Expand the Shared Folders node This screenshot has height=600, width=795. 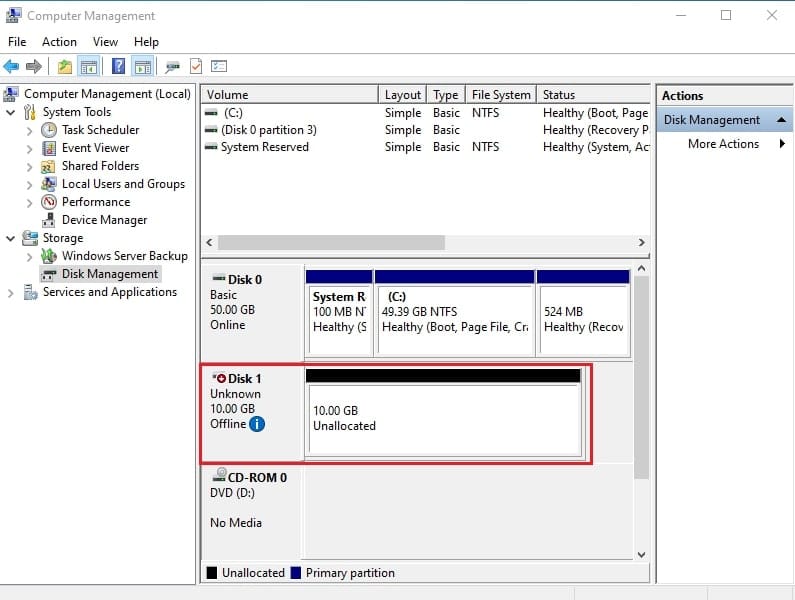pos(29,167)
